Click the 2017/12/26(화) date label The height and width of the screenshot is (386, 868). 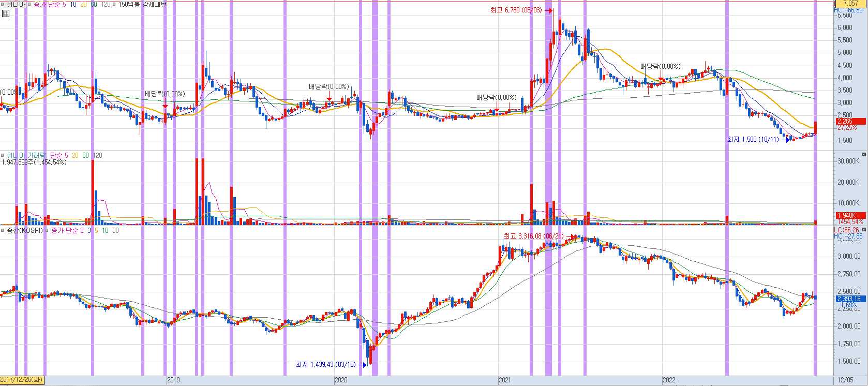click(x=22, y=380)
